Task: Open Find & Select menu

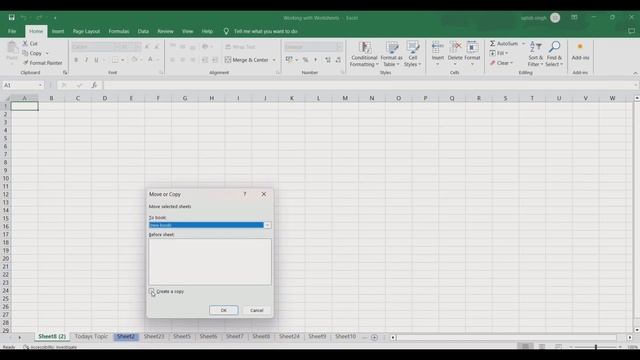Action: pyautogui.click(x=554, y=54)
